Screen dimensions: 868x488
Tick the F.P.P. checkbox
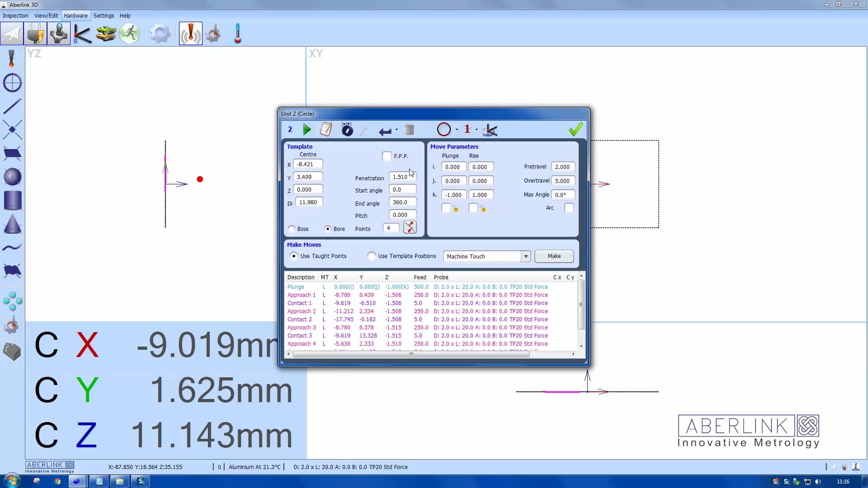click(387, 156)
